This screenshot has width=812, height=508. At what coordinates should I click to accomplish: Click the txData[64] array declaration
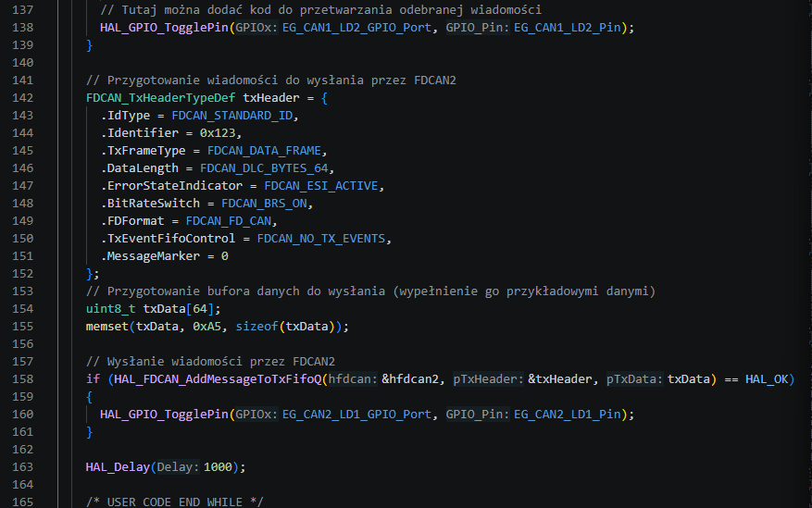178,309
